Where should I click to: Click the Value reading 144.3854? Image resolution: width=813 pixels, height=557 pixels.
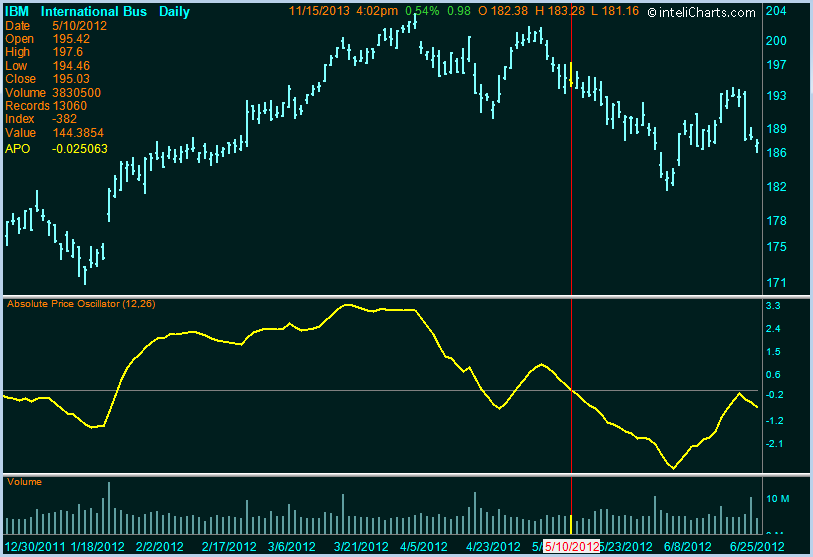(x=78, y=133)
